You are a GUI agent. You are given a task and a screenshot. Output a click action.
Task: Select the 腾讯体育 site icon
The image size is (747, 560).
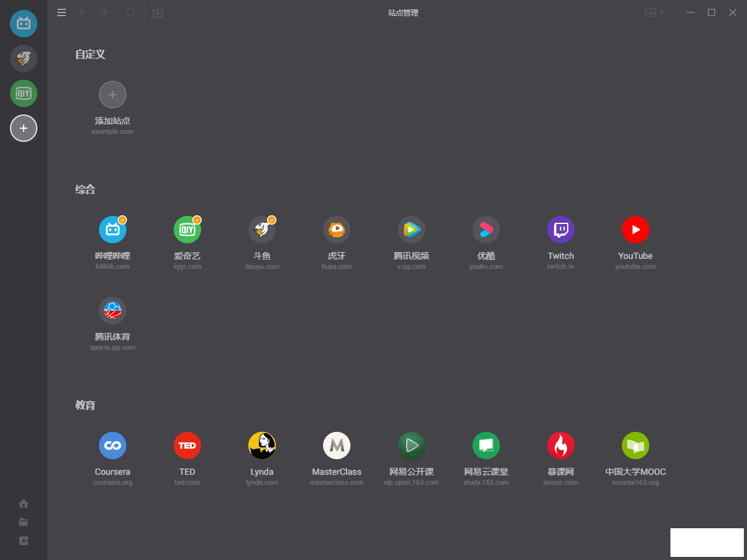113,310
